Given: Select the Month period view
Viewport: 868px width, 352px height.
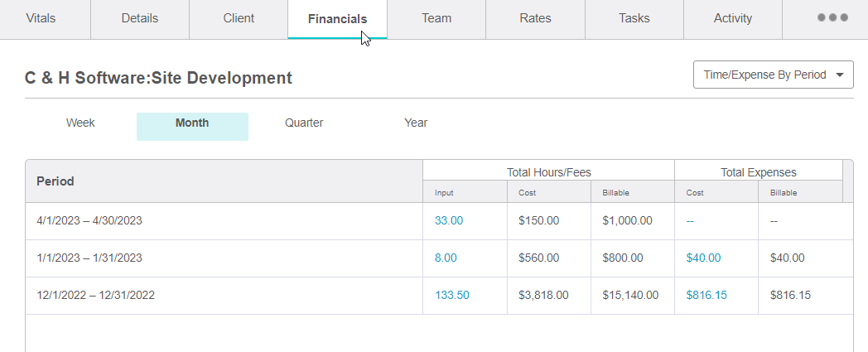Looking at the screenshot, I should pos(192,123).
